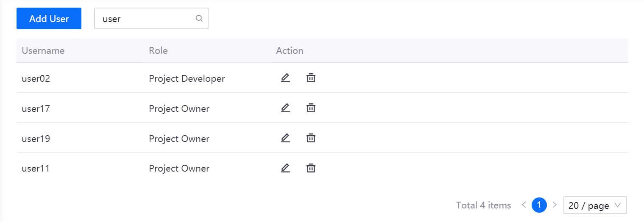The image size is (644, 222).
Task: Edit user19's role with pencil icon
Action: tap(285, 138)
